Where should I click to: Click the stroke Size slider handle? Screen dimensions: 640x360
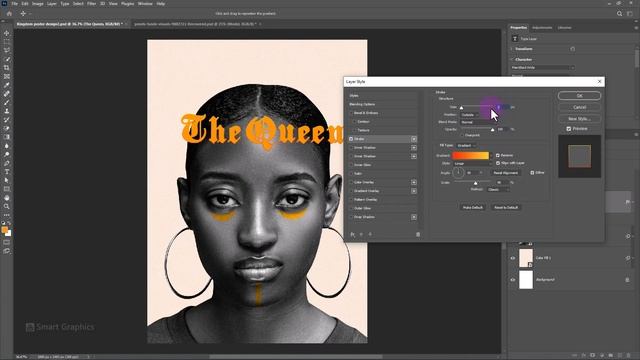click(461, 108)
